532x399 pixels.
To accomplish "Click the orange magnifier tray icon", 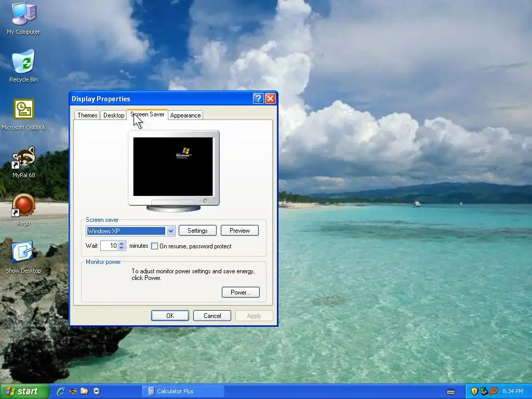I will tap(494, 391).
